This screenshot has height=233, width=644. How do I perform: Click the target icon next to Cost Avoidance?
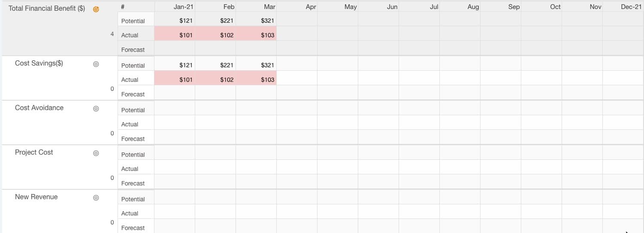pos(96,108)
